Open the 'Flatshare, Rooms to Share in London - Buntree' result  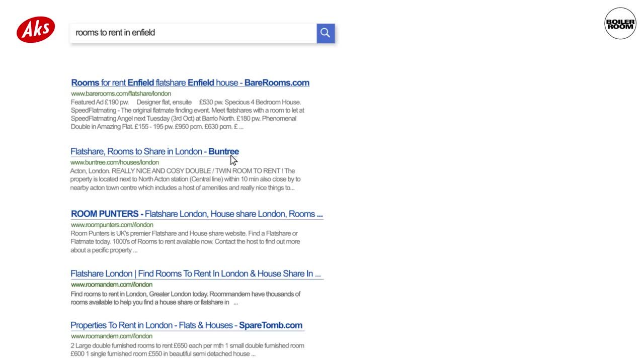pos(154,151)
